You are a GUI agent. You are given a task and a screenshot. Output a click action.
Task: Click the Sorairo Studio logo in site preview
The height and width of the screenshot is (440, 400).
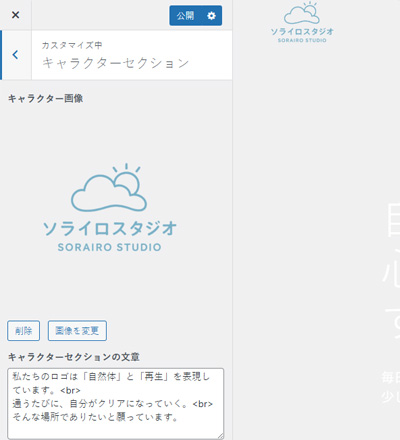[302, 23]
